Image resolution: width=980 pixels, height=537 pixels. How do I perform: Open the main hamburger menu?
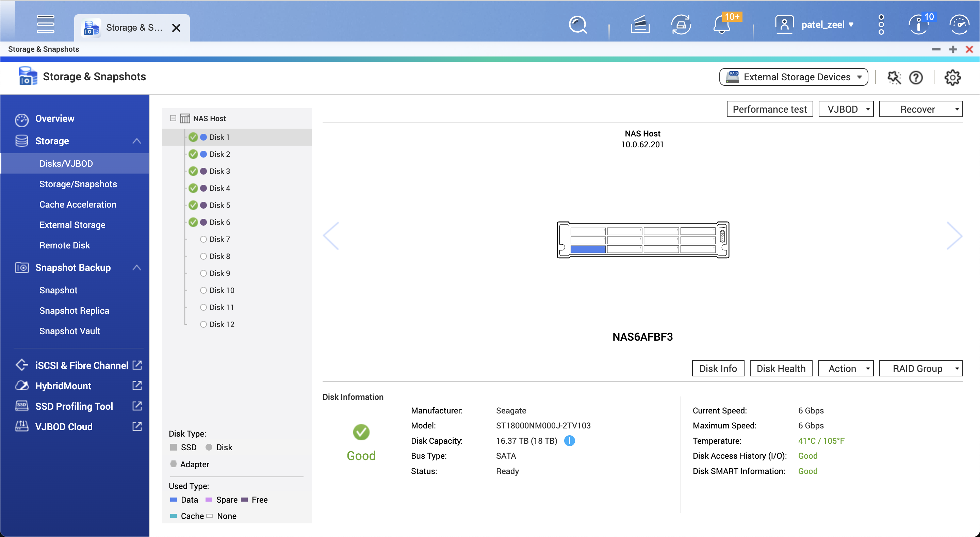click(45, 25)
